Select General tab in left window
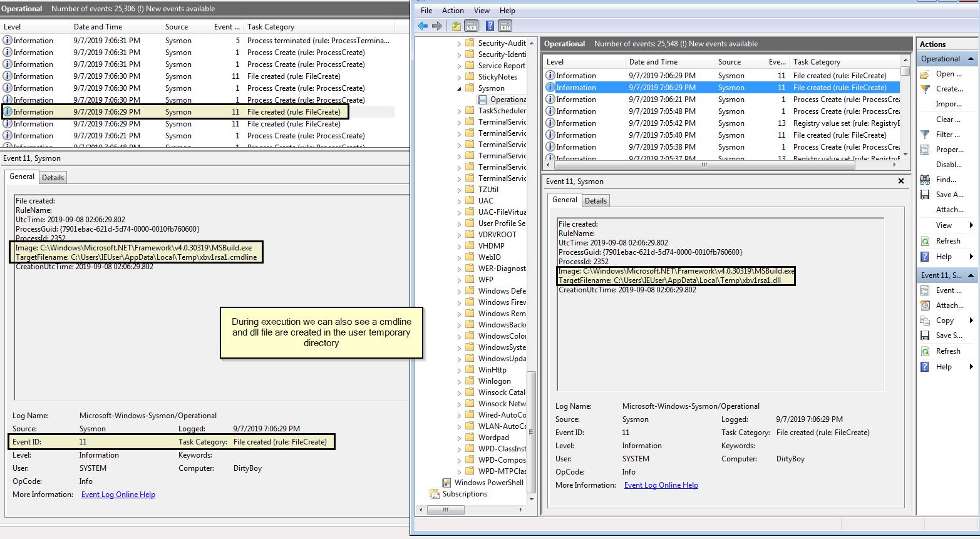This screenshot has height=539, width=980. (22, 177)
